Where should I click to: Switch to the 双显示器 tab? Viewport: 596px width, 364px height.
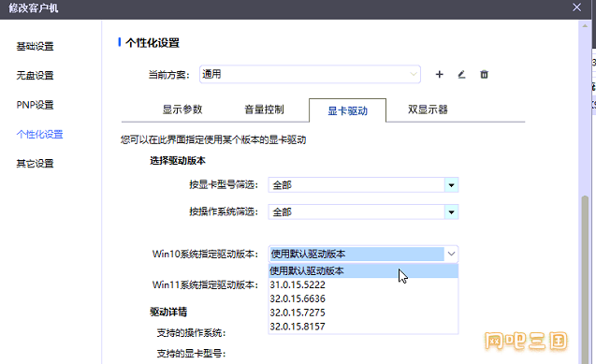(428, 109)
